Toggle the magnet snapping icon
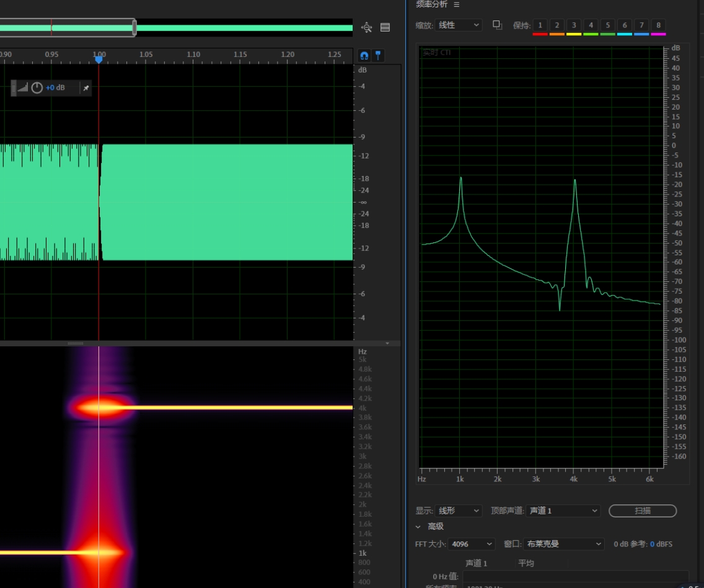Viewport: 704px width, 588px height. [x=364, y=56]
